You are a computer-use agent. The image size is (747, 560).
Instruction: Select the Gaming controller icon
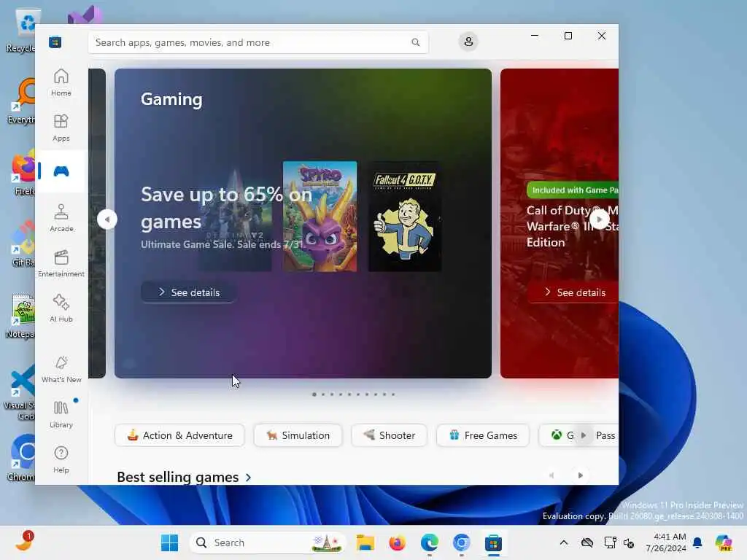tap(61, 171)
